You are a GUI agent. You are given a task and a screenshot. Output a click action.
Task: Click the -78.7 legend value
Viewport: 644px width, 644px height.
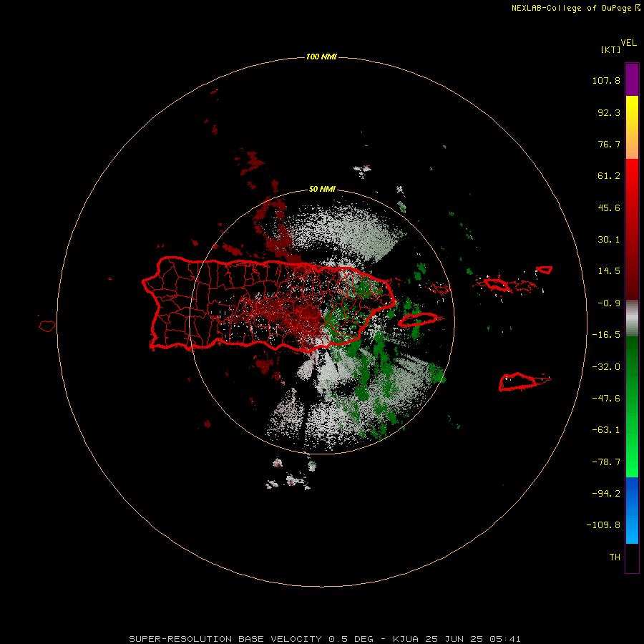coord(606,462)
